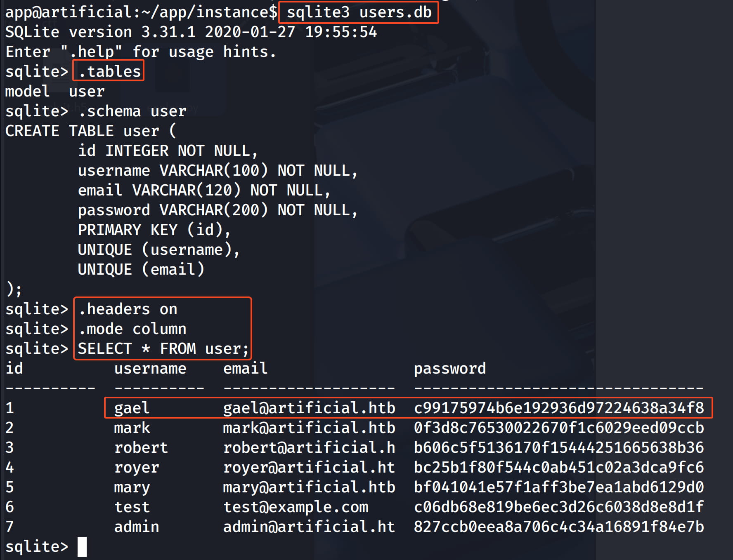This screenshot has height=560, width=733.
Task: Click the SELECT * FROM user; query
Action: [x=163, y=349]
